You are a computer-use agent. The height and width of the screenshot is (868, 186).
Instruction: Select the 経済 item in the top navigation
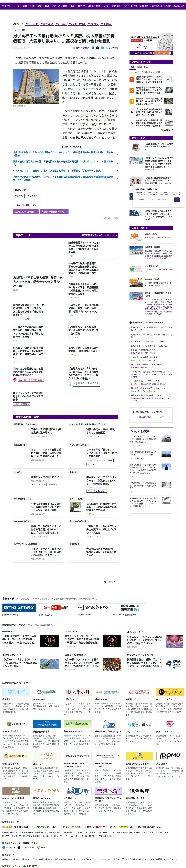47,6
